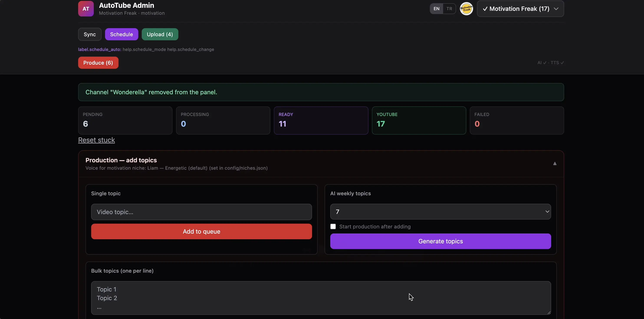The image size is (644, 319).
Task: Click the Sync button
Action: click(89, 34)
